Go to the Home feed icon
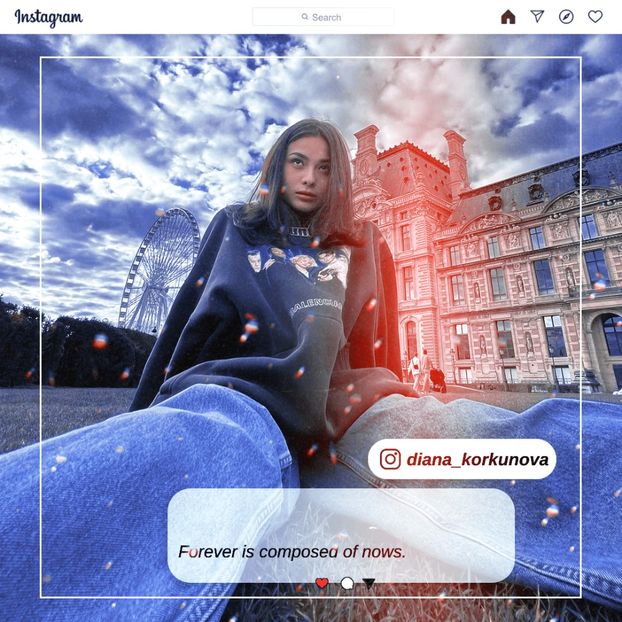The image size is (622, 622). tap(508, 17)
